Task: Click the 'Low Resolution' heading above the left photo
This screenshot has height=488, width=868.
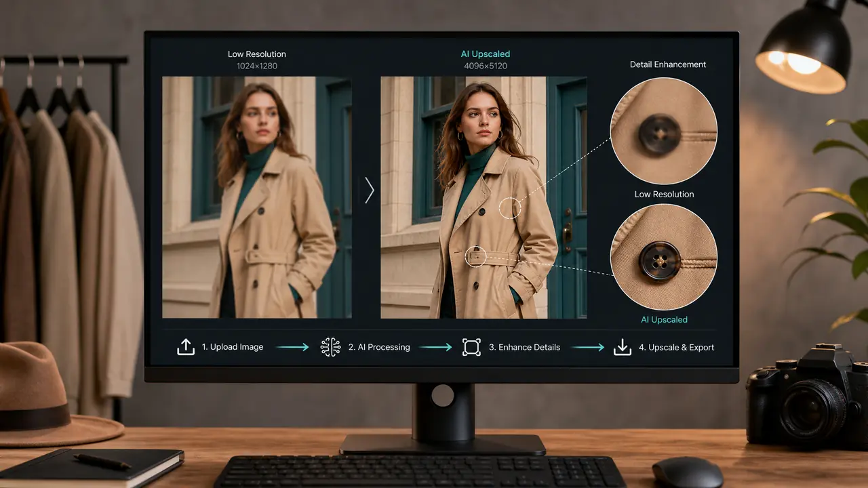Action: (257, 54)
